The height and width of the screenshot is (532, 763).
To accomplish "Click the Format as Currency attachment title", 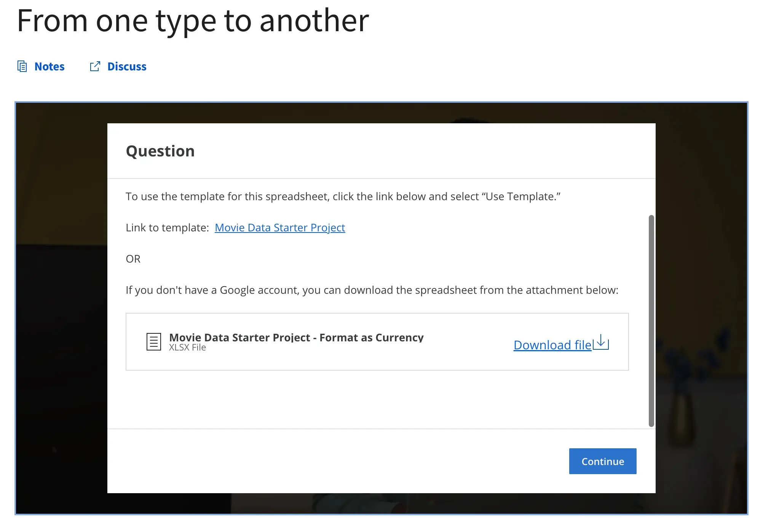I will (x=296, y=338).
